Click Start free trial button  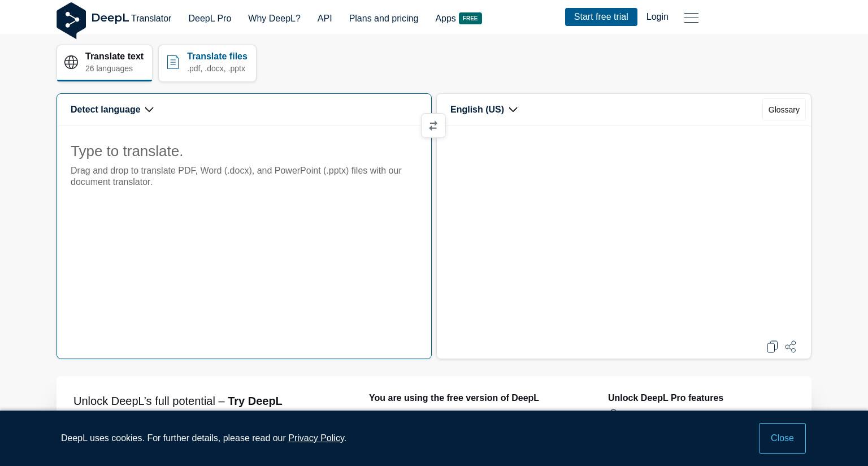(601, 17)
